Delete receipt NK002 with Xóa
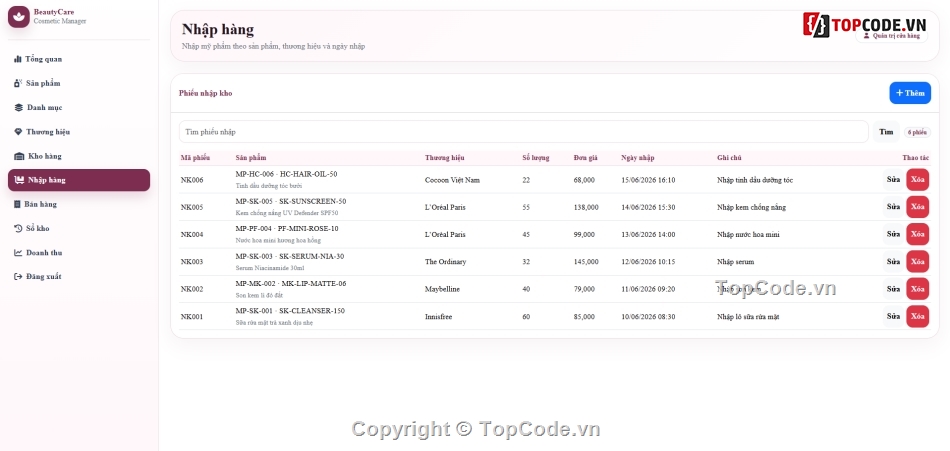Image resolution: width=950 pixels, height=451 pixels. pos(917,289)
